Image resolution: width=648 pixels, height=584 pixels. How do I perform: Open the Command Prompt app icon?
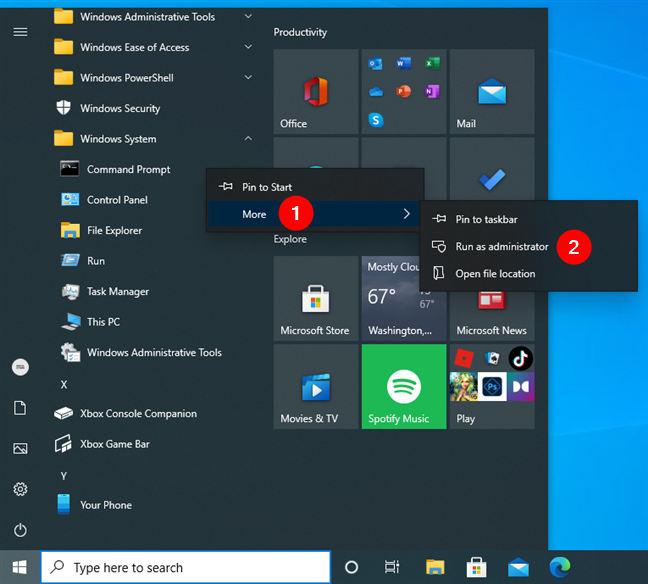coord(69,169)
